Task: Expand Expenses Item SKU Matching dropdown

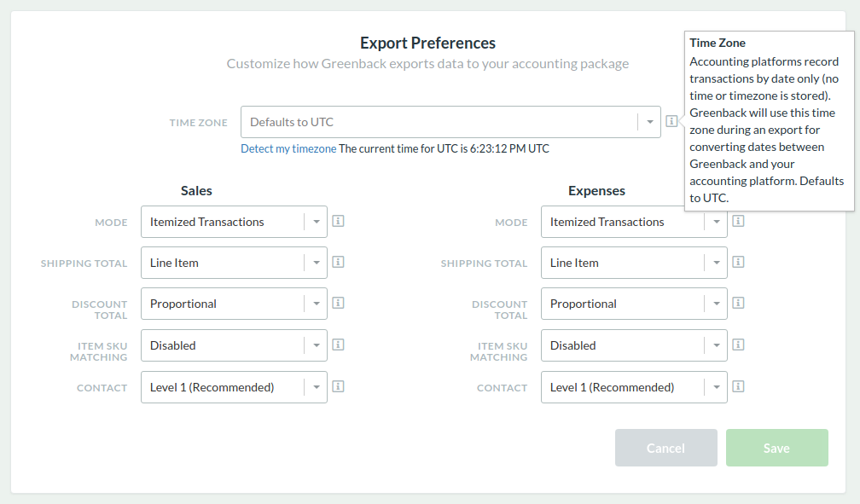Action: coord(634,345)
